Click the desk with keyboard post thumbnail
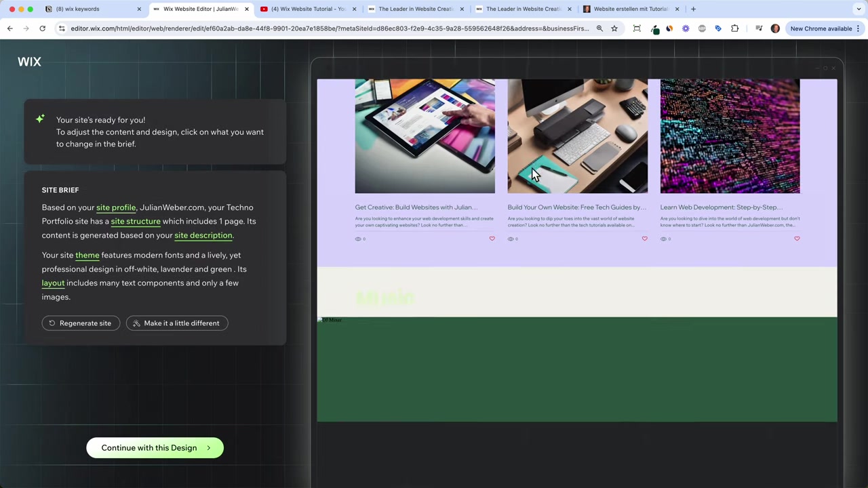This screenshot has width=868, height=488. point(577,136)
